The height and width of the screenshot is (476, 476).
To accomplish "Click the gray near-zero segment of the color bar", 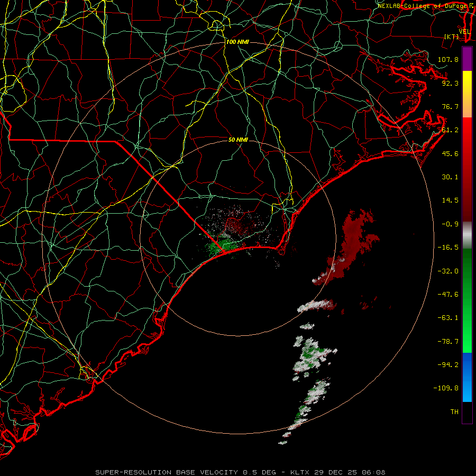I will tap(467, 235).
